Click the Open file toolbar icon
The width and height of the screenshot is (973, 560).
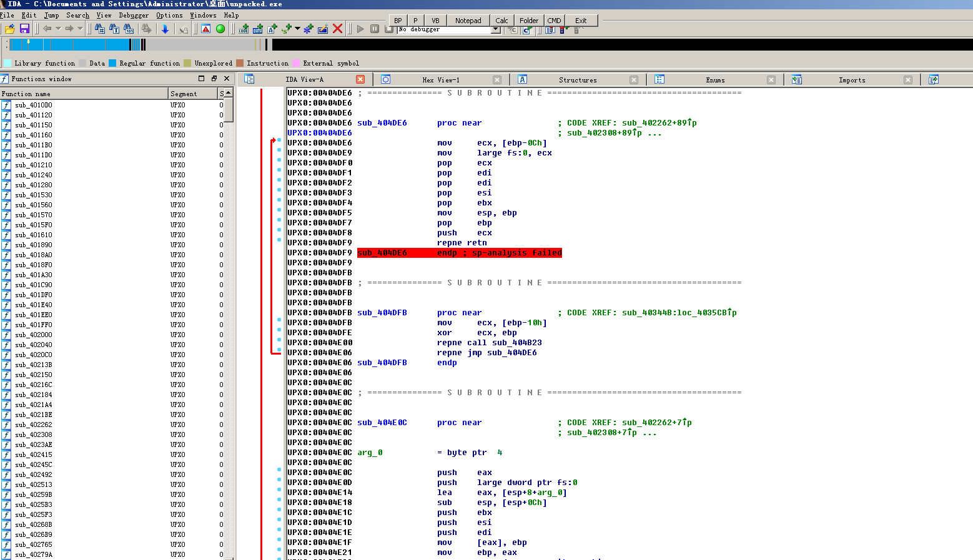click(9, 29)
